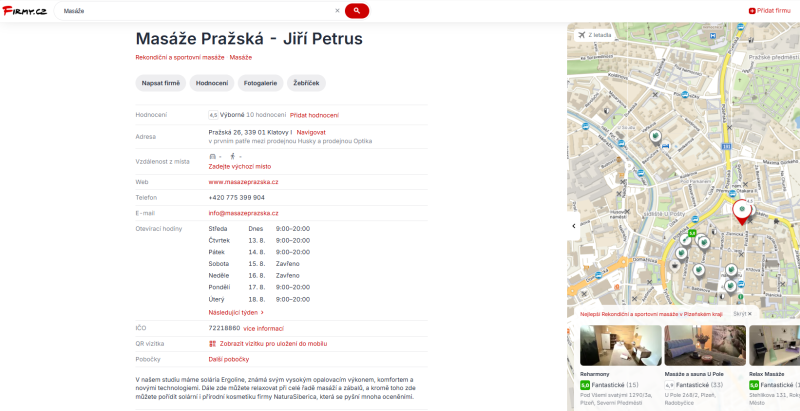Click více informací next to IČO
This screenshot has width=800, height=411.
(263, 328)
